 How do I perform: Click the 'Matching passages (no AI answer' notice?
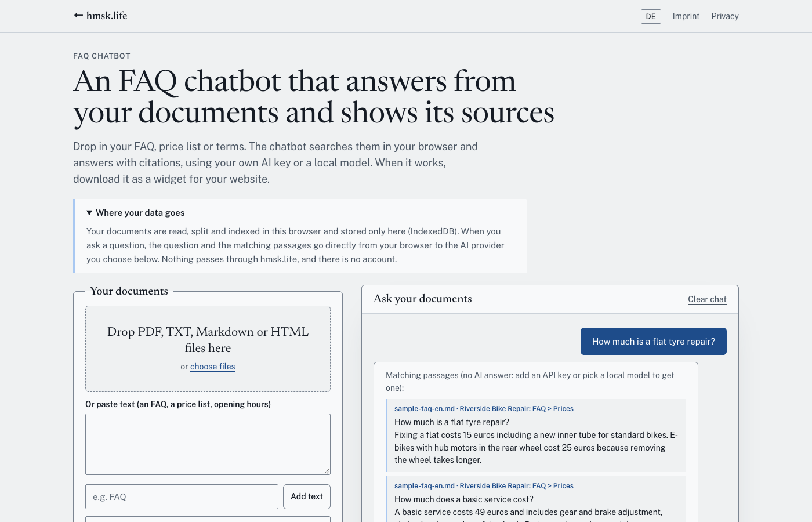(x=530, y=382)
